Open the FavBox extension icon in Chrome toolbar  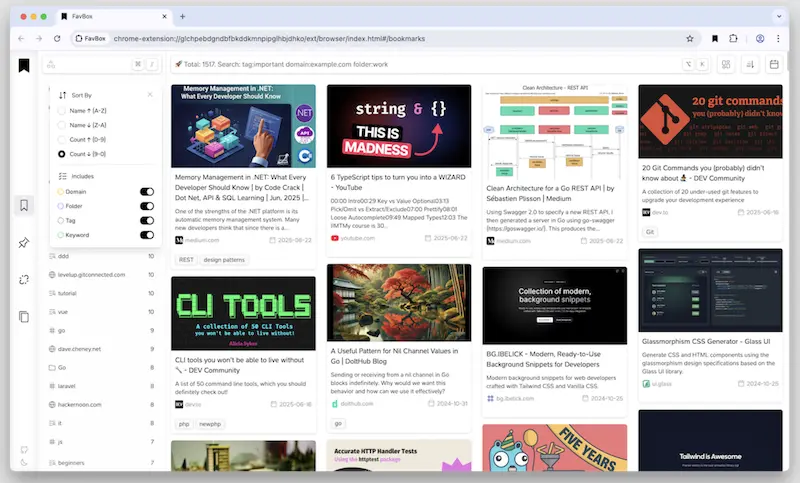click(715, 38)
